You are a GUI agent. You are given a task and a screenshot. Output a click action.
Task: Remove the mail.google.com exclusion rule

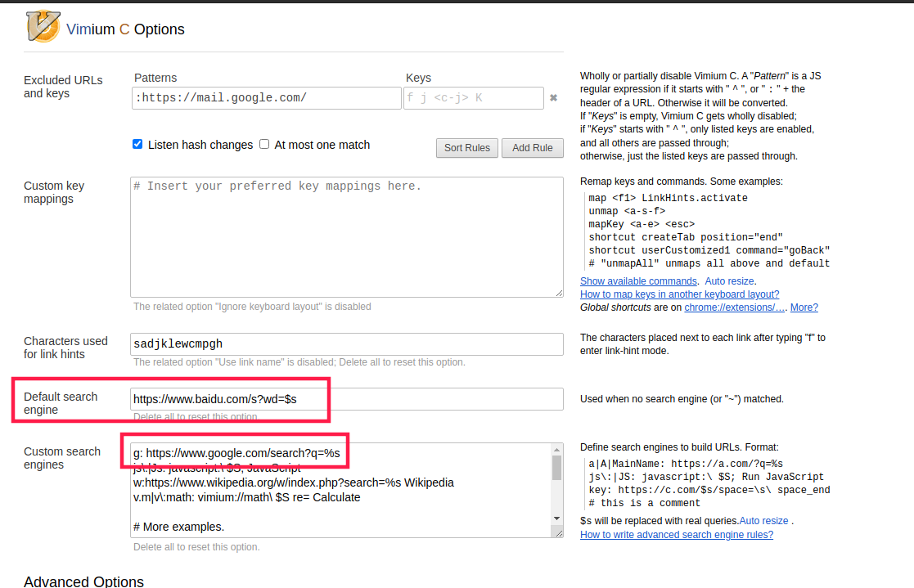[x=554, y=98]
